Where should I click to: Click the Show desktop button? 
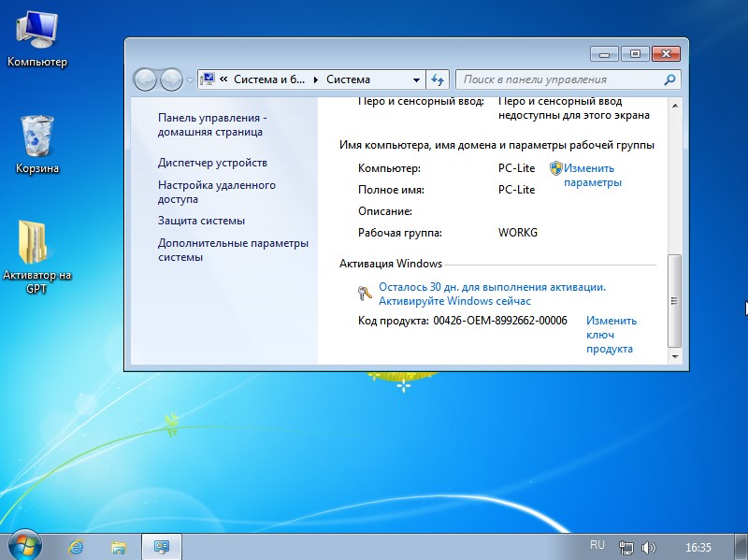(x=741, y=547)
